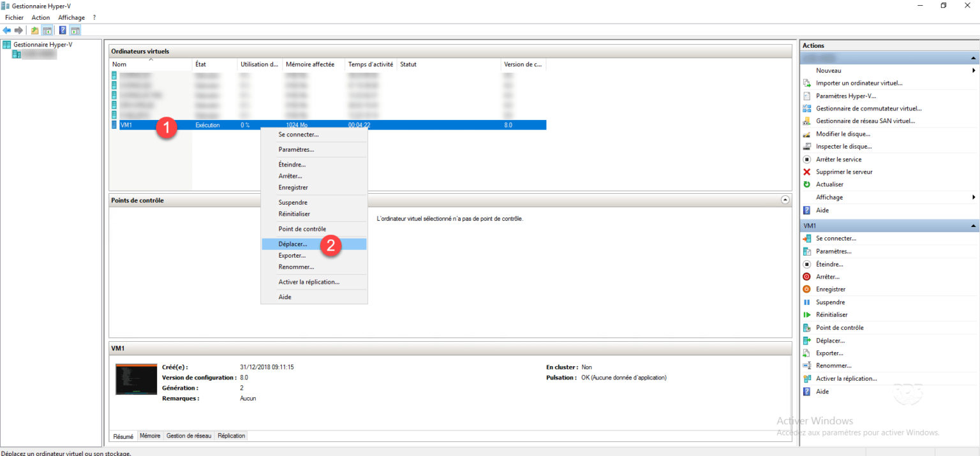Collapse the VM1 section in Actions pane
The width and height of the screenshot is (980, 456).
pos(974,226)
